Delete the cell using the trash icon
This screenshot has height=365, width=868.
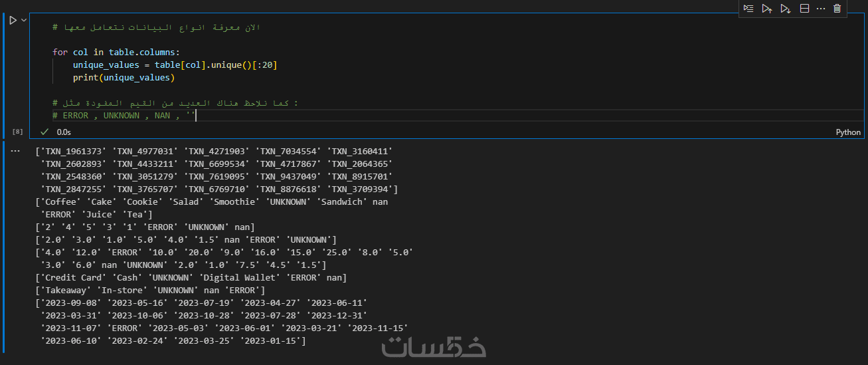[837, 9]
